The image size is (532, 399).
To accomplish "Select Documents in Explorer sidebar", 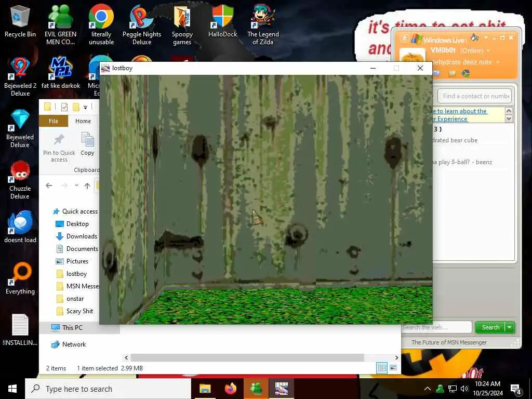I will 77,249.
